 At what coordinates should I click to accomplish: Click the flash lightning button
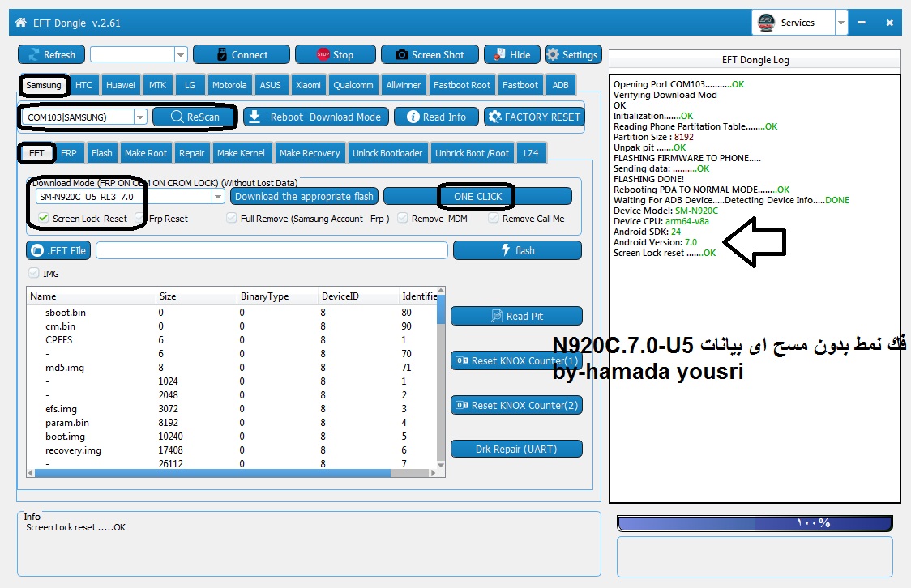pos(517,250)
